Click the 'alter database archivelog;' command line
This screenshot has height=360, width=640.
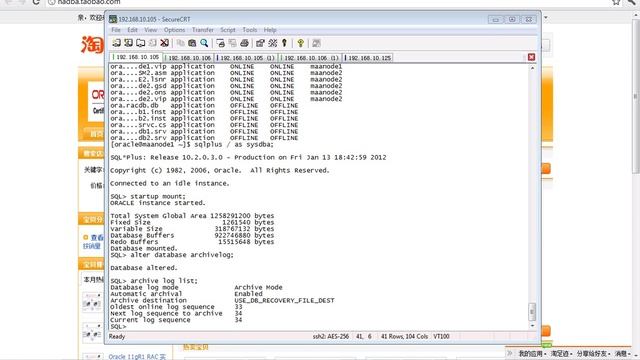[x=172, y=255]
